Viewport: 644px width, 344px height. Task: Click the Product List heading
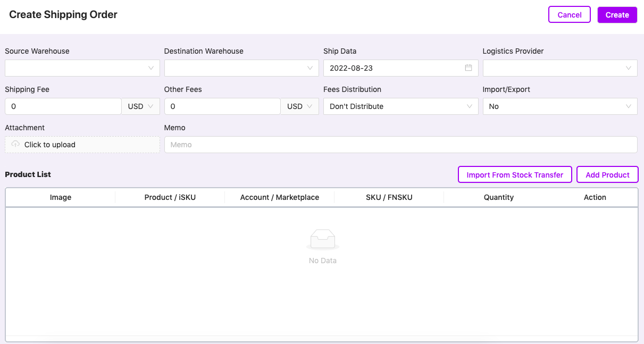click(x=28, y=174)
